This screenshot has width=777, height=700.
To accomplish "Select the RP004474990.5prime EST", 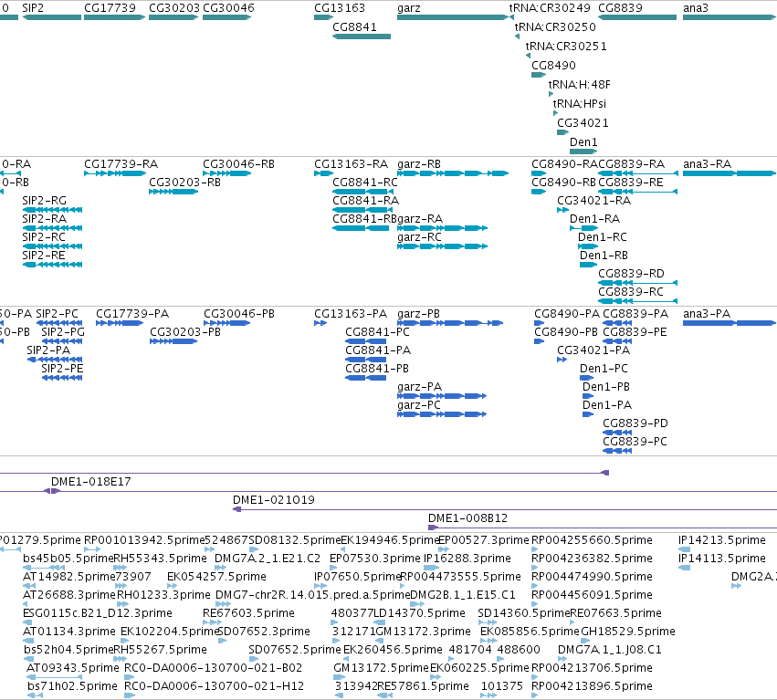I will coord(534,586).
